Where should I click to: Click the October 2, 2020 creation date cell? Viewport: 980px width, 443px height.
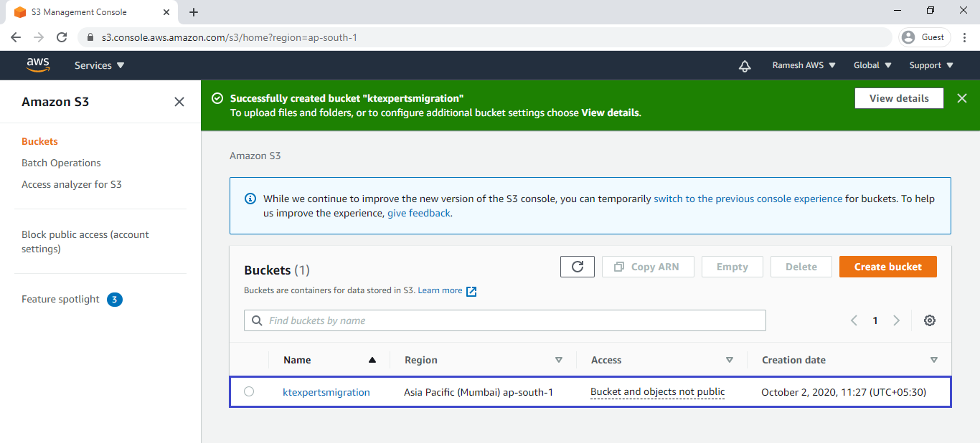(844, 392)
